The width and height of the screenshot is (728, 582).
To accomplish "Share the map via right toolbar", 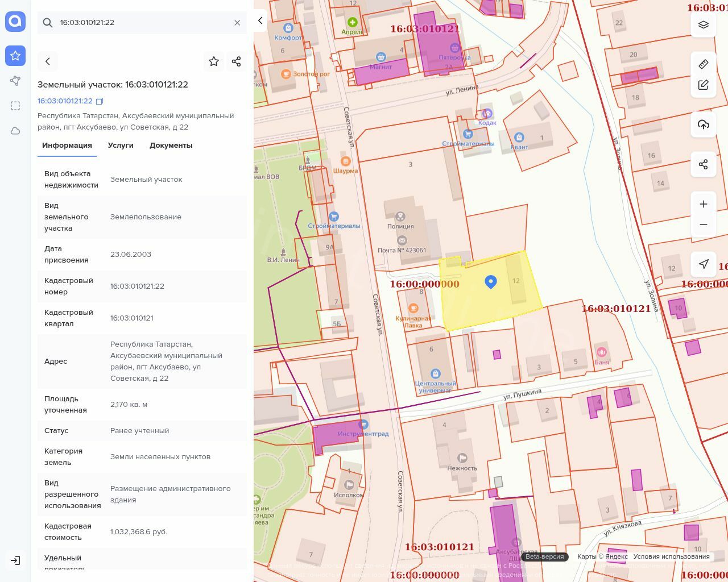I will [704, 164].
